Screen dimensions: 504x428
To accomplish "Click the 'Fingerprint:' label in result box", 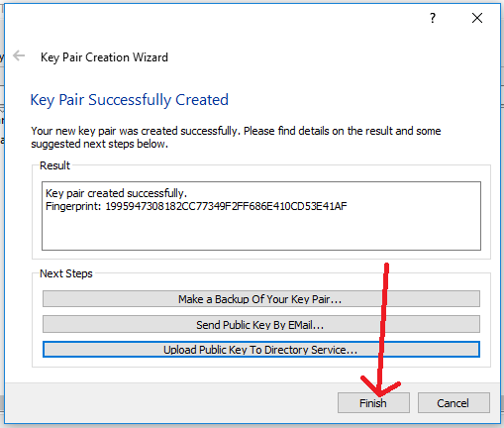I will tap(73, 207).
